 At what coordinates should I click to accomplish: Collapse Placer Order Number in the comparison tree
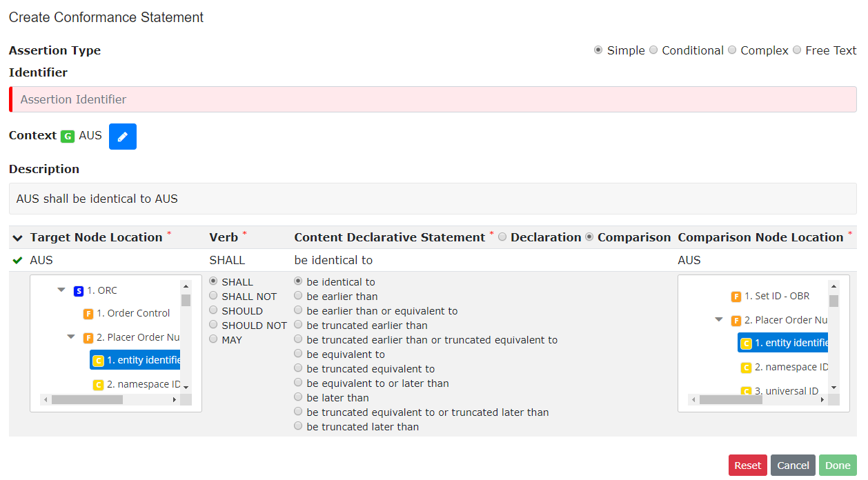click(x=718, y=319)
